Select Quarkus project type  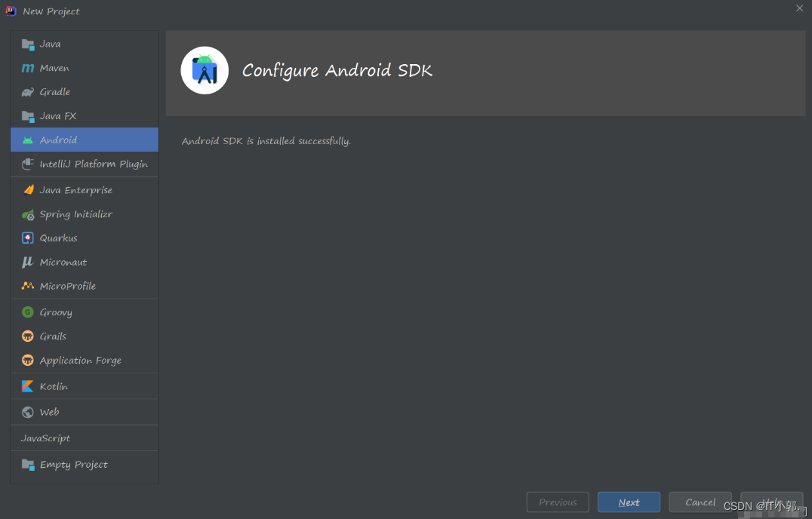click(59, 238)
